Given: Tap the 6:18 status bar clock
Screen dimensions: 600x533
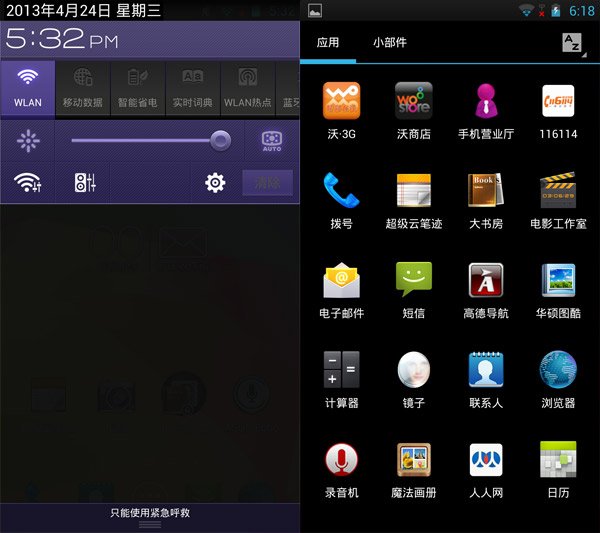Looking at the screenshot, I should [582, 11].
